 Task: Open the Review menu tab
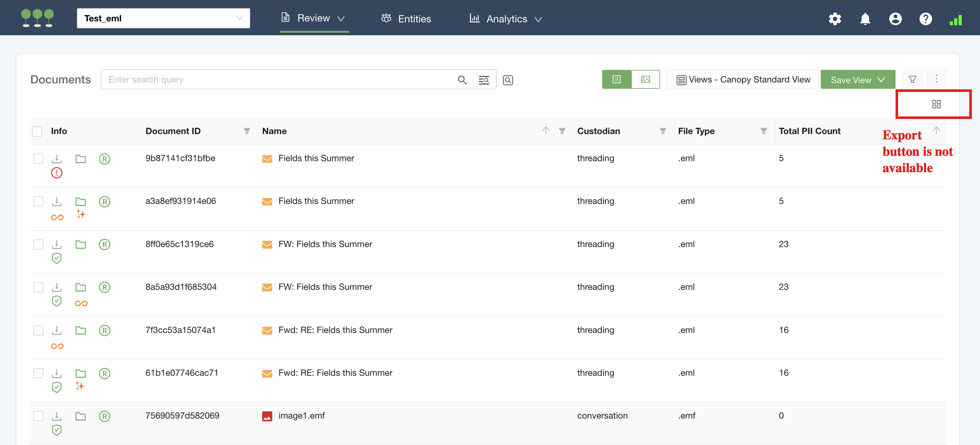coord(314,18)
